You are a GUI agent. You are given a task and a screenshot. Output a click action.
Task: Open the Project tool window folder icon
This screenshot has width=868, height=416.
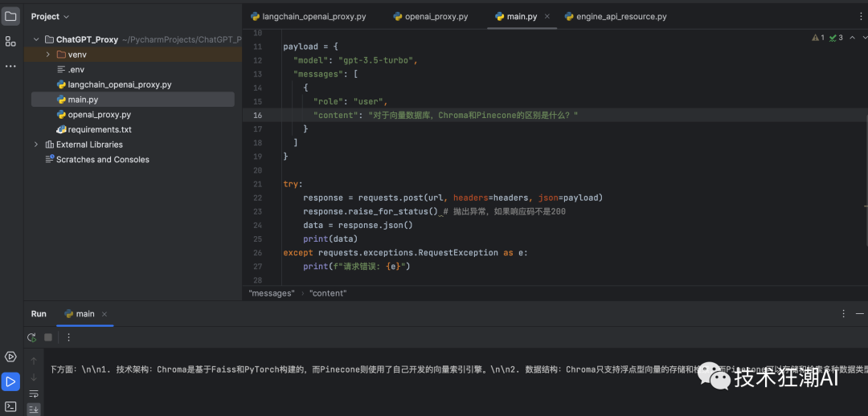10,16
